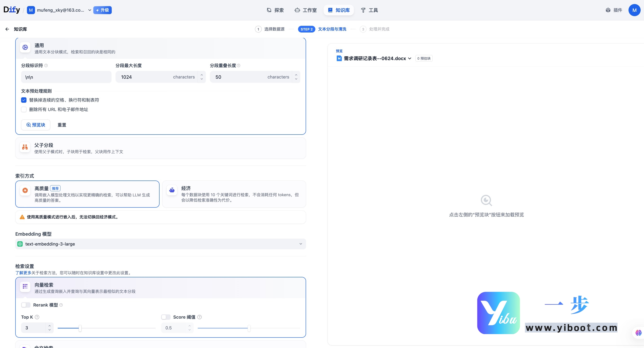Expand the 需求调研记录表--0624.docx file dropdown
Viewport: 644px width, 348px height.
click(x=410, y=58)
